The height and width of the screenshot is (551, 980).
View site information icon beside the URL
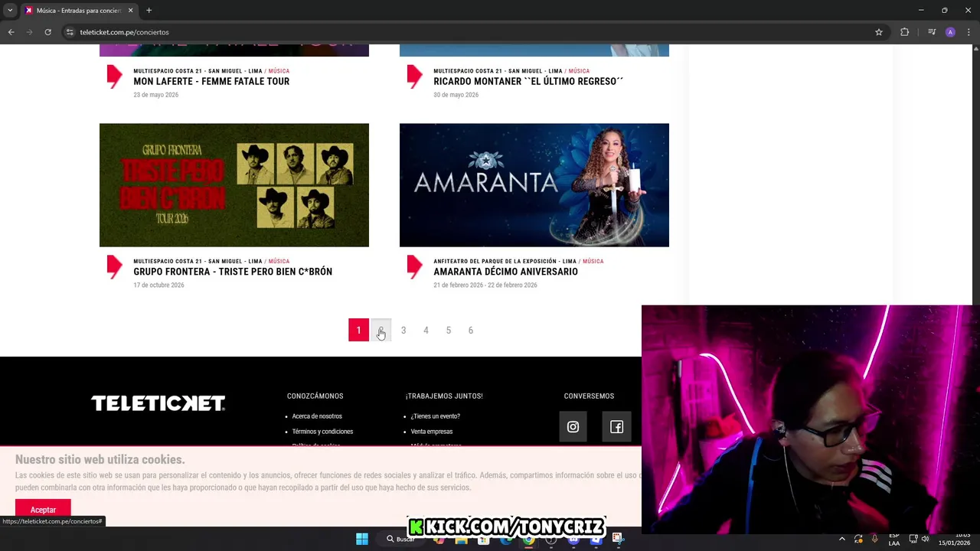pyautogui.click(x=70, y=32)
